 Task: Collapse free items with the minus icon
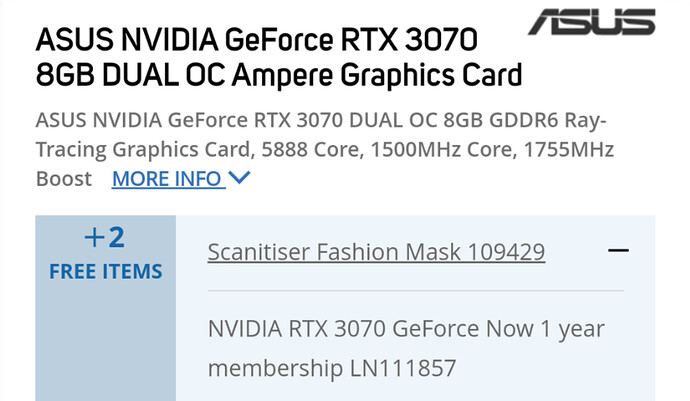click(x=619, y=250)
